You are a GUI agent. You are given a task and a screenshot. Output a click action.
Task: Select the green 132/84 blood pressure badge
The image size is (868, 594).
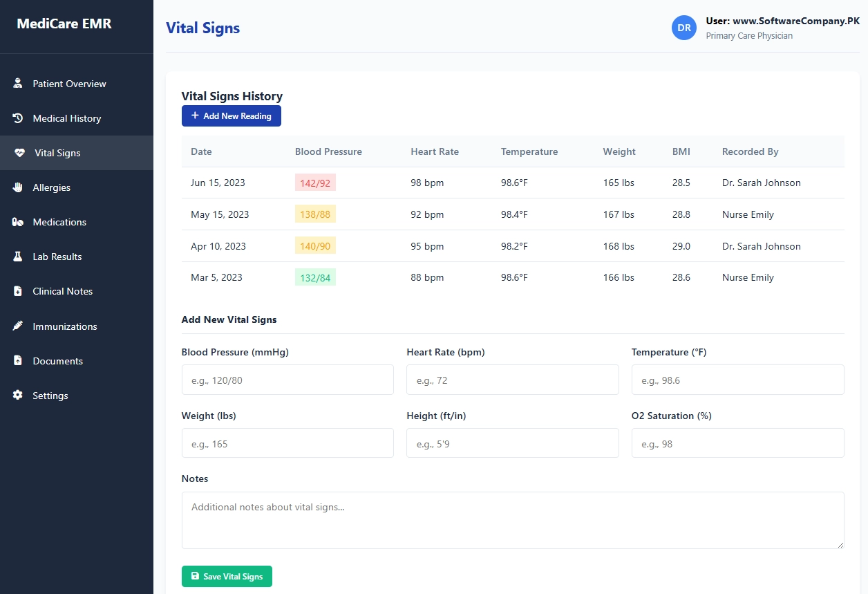click(315, 277)
